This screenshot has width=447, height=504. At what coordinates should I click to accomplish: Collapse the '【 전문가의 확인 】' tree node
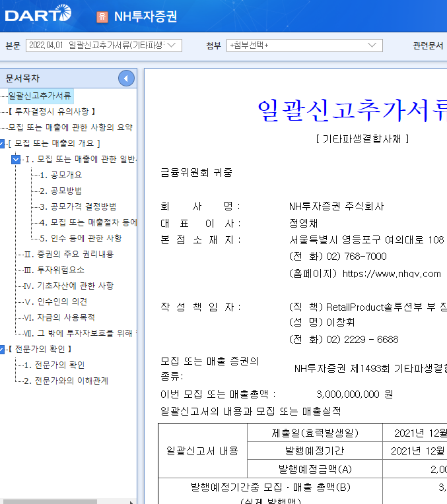coord(1,350)
